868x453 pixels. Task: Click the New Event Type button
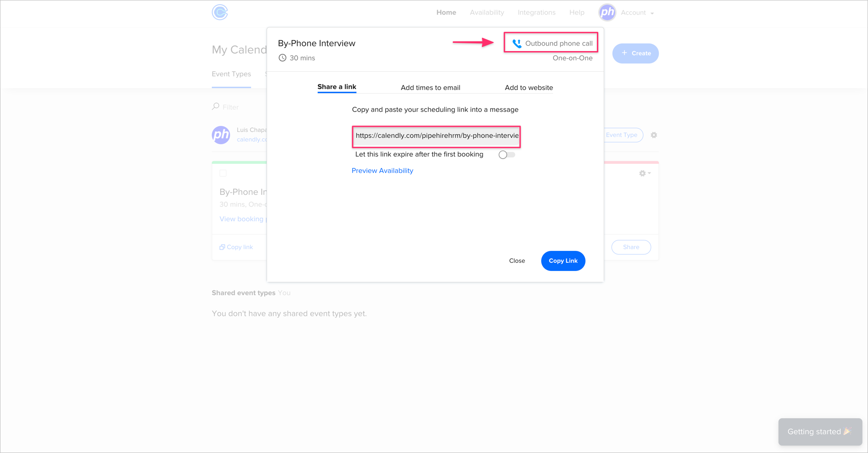[x=623, y=135]
